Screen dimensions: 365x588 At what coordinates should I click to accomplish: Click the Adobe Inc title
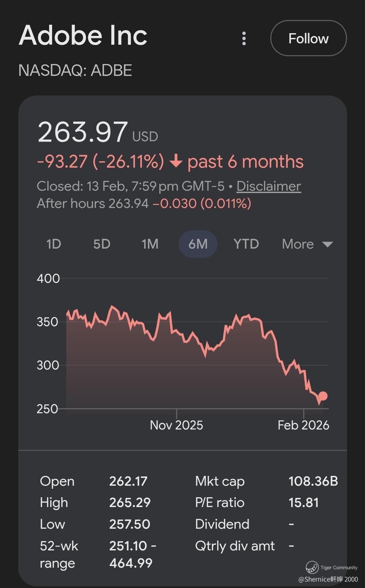pyautogui.click(x=83, y=36)
